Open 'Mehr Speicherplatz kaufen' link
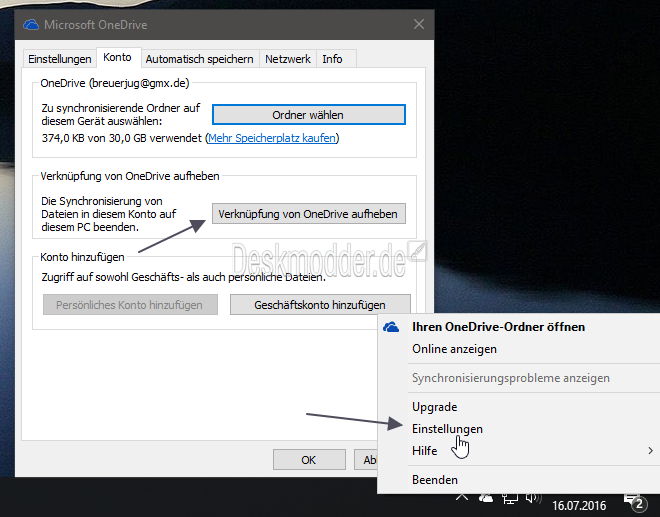The image size is (660, 517). (x=272, y=138)
